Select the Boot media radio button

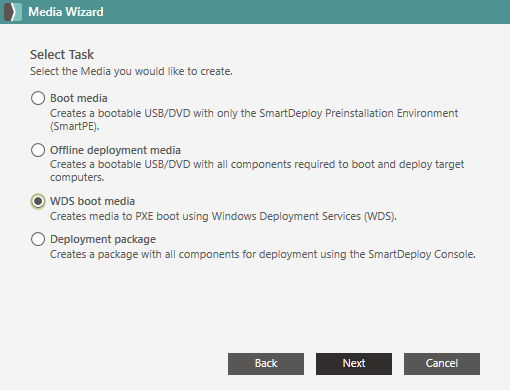click(x=38, y=98)
